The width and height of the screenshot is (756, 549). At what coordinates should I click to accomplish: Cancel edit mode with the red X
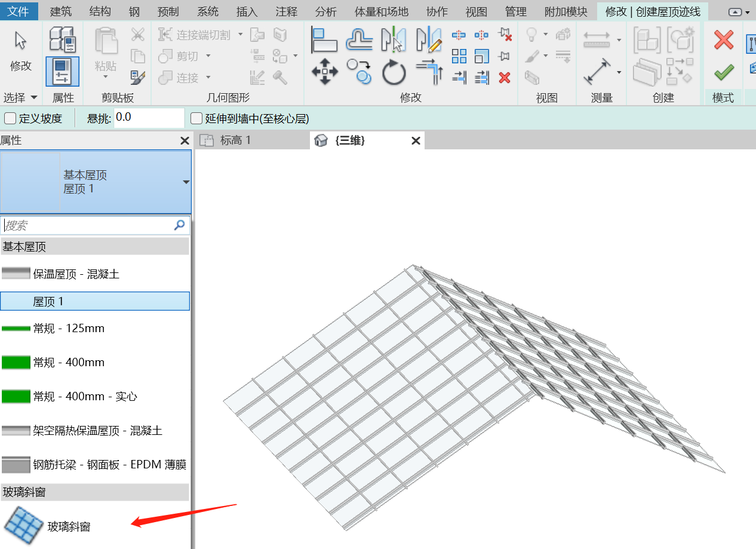724,40
